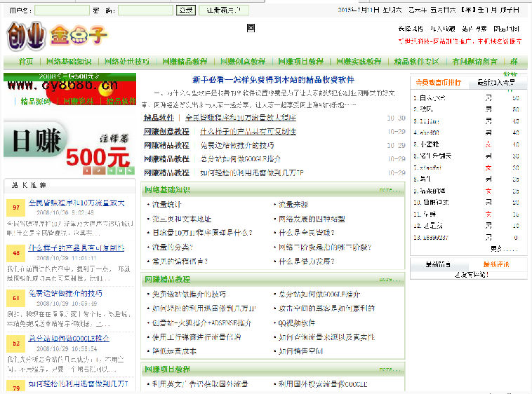Open the 降低运营成本 article link
The width and height of the screenshot is (532, 394).
pyautogui.click(x=174, y=351)
